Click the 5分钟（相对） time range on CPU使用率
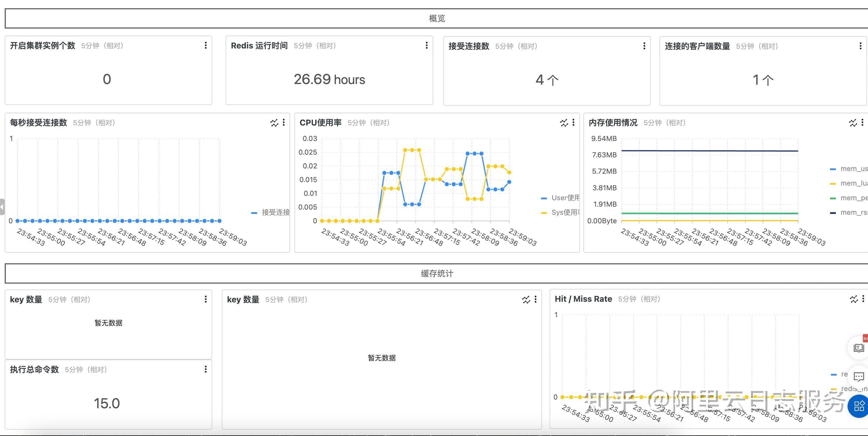 click(369, 123)
